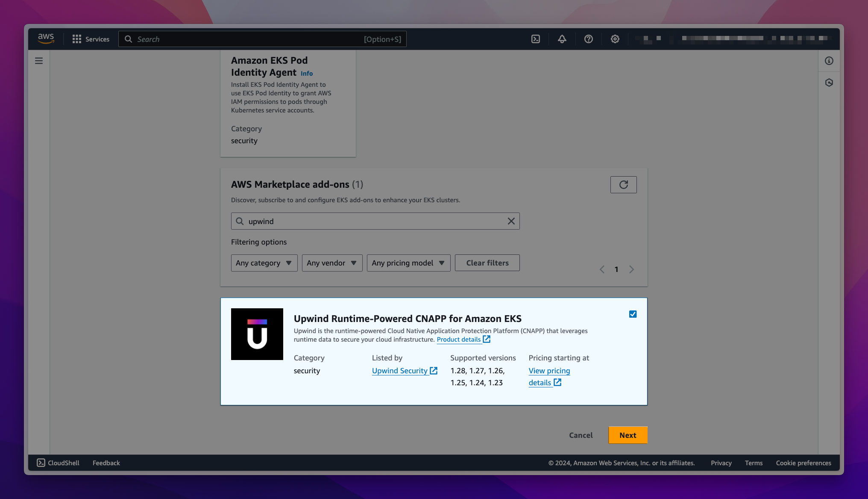Click the Services label in top bar
Image resolution: width=868 pixels, height=499 pixels.
click(x=97, y=39)
